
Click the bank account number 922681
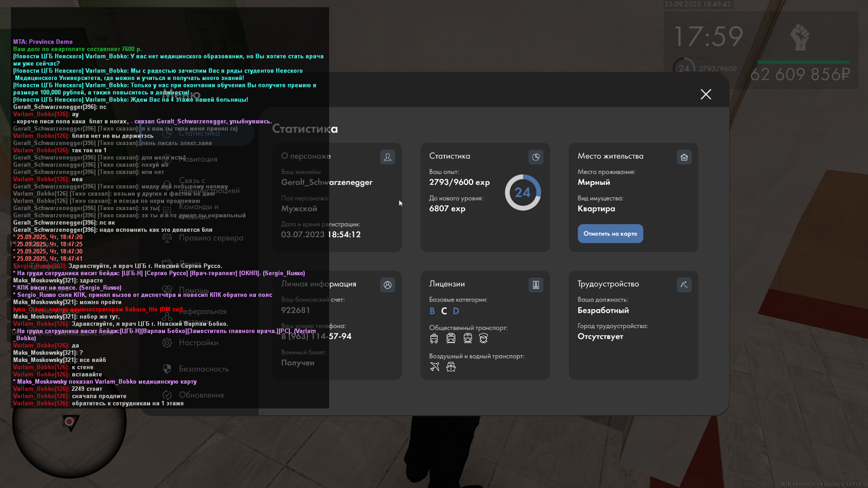coord(296,310)
